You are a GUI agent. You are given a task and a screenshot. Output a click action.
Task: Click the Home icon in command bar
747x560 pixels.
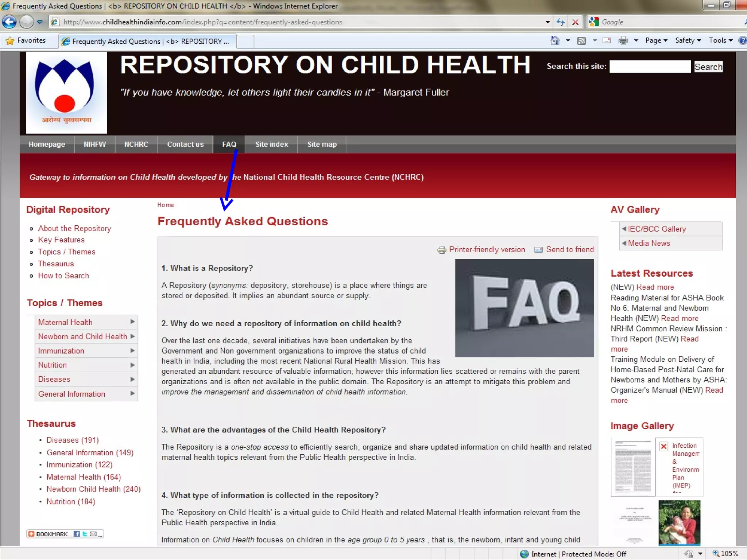point(555,40)
